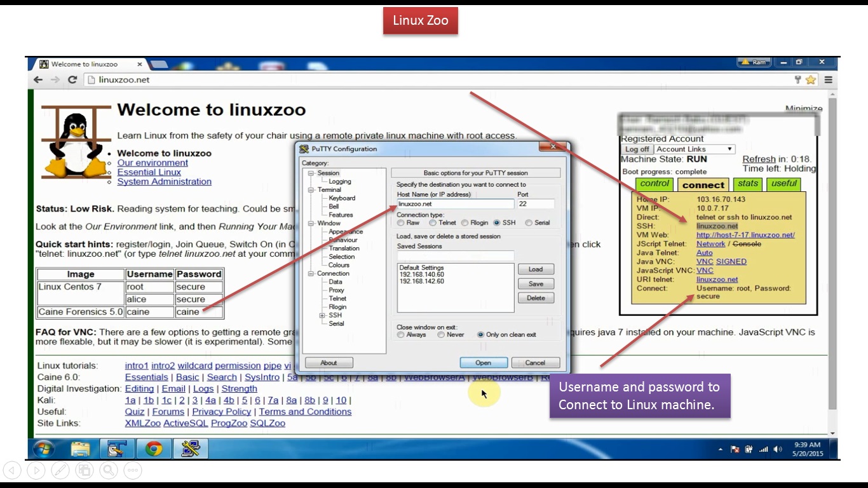Bookmark page with star icon
868x488 pixels.
coord(811,79)
